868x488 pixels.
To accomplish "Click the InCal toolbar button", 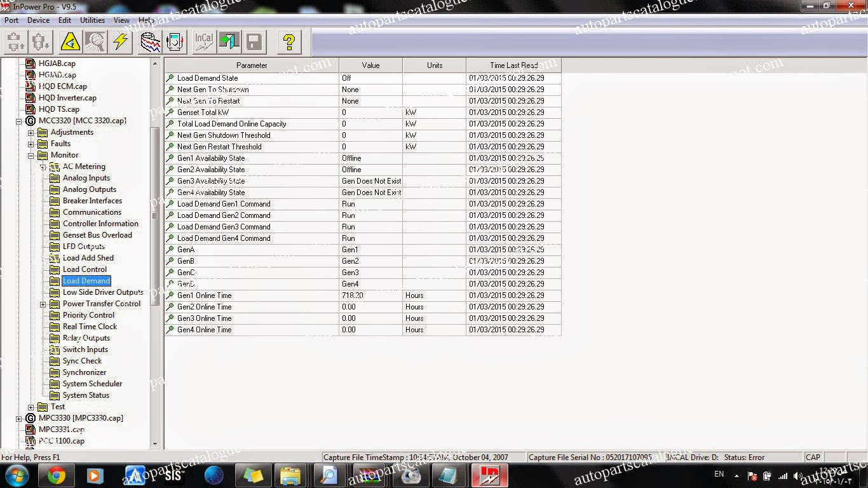I will click(204, 42).
